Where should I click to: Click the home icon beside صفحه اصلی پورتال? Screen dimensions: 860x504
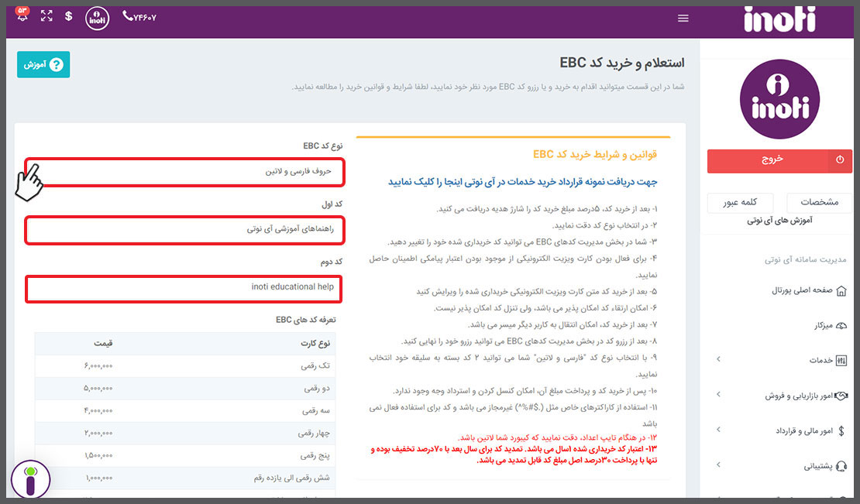click(x=841, y=291)
